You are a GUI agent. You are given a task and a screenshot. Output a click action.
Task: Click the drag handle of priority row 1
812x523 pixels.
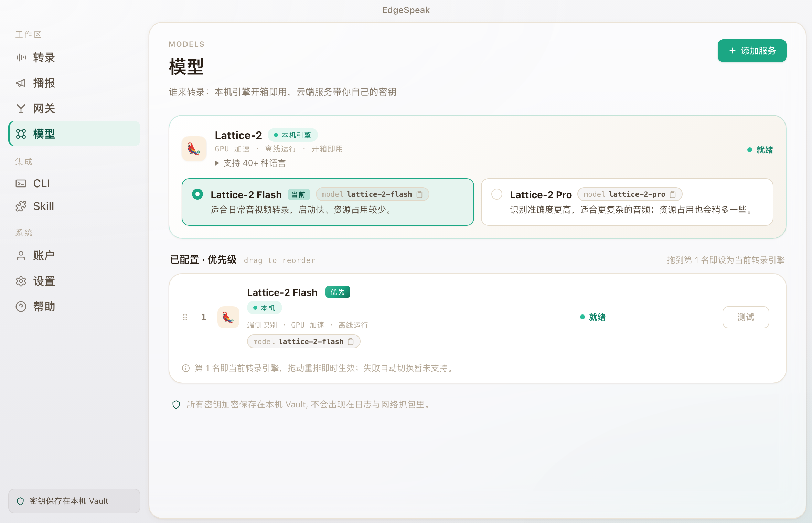click(x=185, y=317)
